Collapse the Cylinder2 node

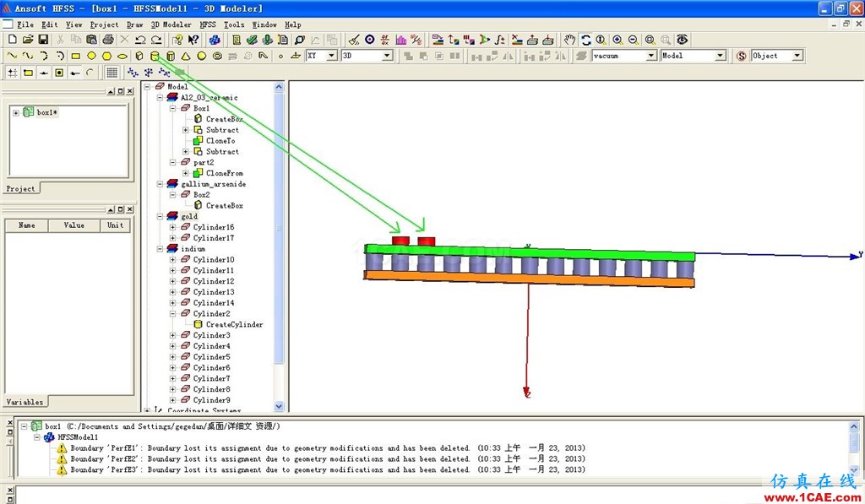click(x=172, y=314)
